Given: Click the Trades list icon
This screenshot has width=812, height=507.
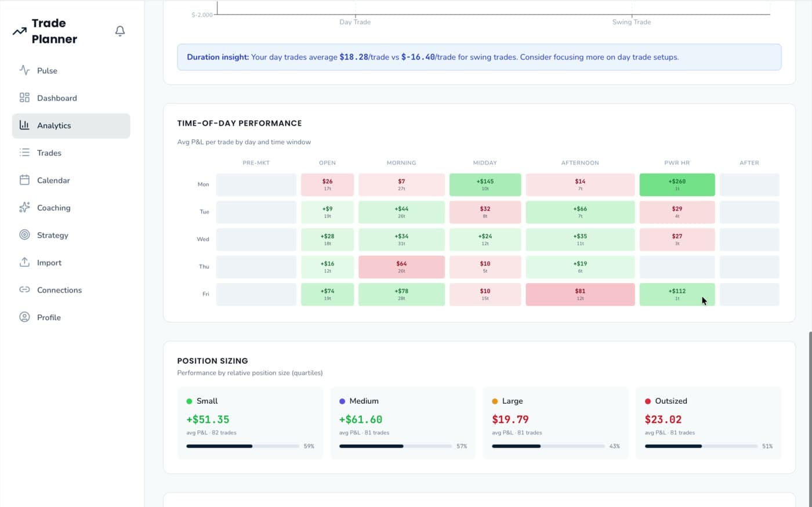Looking at the screenshot, I should point(24,153).
